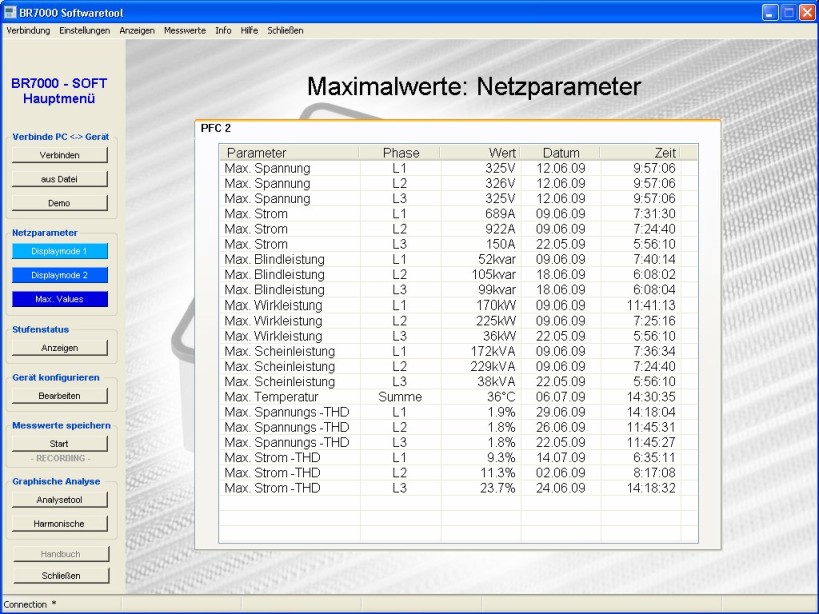
Task: Click the value 9.3%
Action: point(501,457)
